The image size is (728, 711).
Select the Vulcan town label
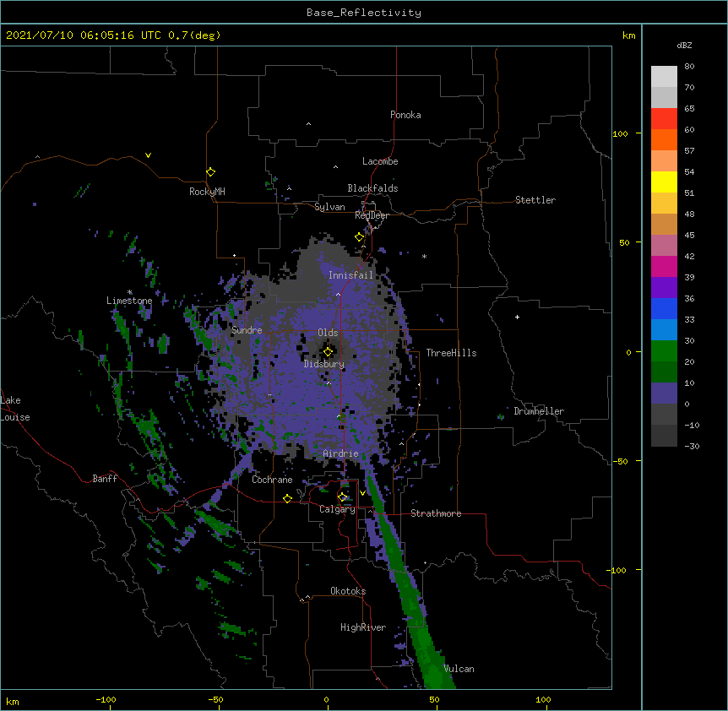point(459,669)
